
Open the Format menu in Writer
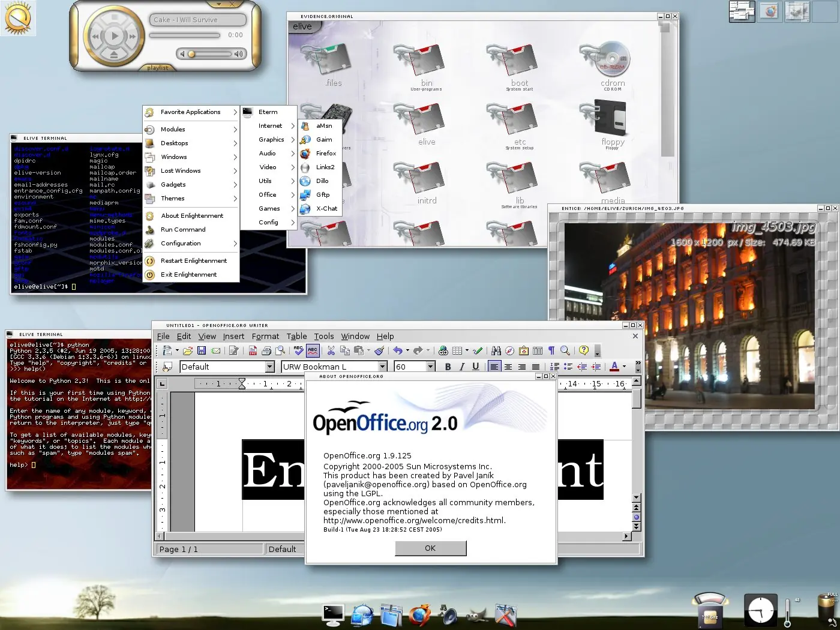(265, 336)
